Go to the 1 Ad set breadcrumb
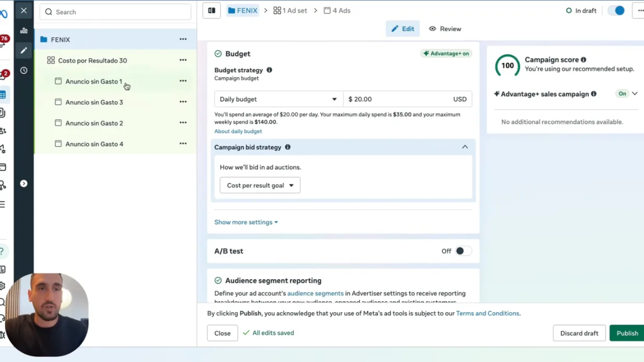Viewport: 644px width, 362px height. click(290, 10)
